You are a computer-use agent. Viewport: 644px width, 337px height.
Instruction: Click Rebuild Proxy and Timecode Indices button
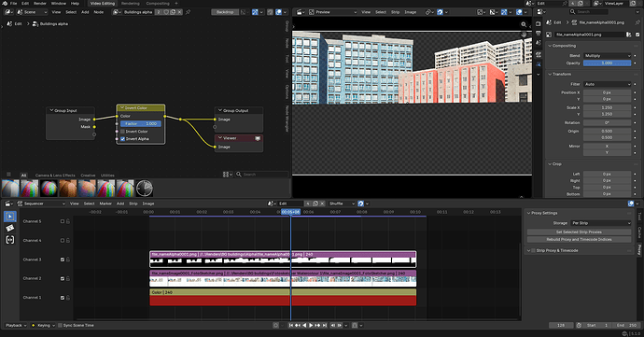point(579,239)
